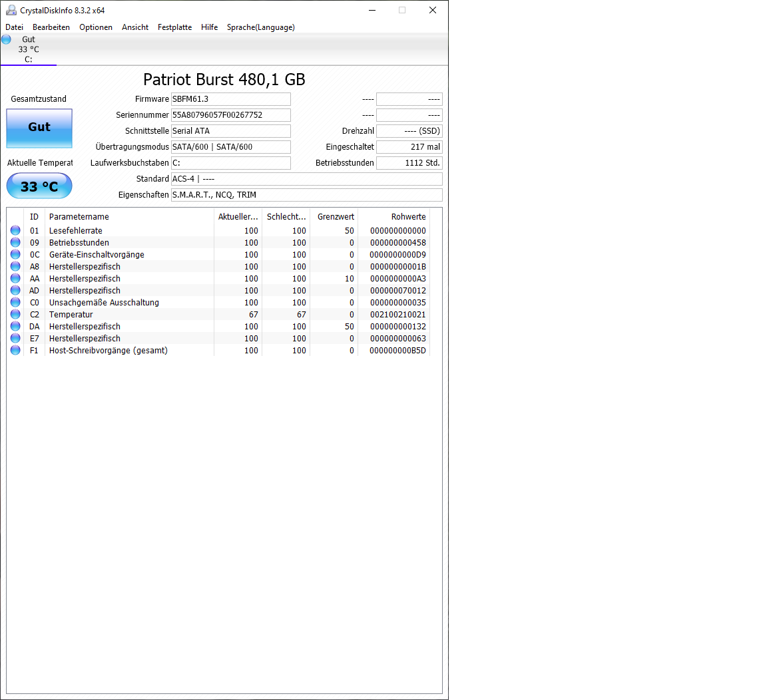Click status icon of row DA
This screenshot has height=700, width=767.
(x=16, y=326)
